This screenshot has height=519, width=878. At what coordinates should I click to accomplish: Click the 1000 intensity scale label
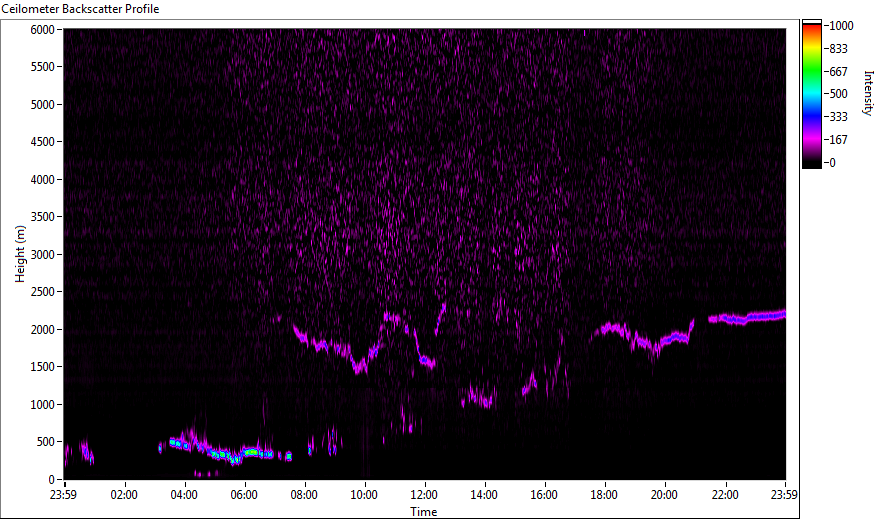pos(842,25)
